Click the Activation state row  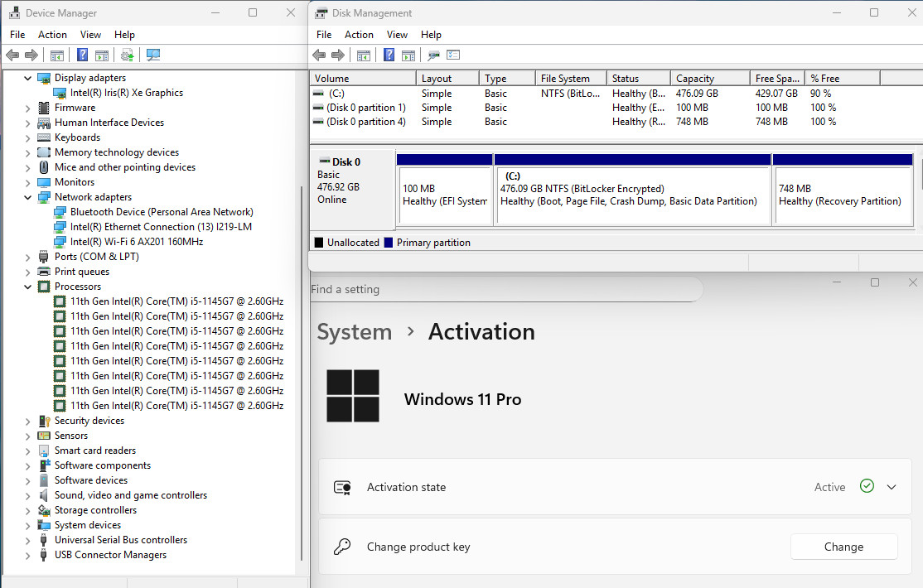click(615, 487)
